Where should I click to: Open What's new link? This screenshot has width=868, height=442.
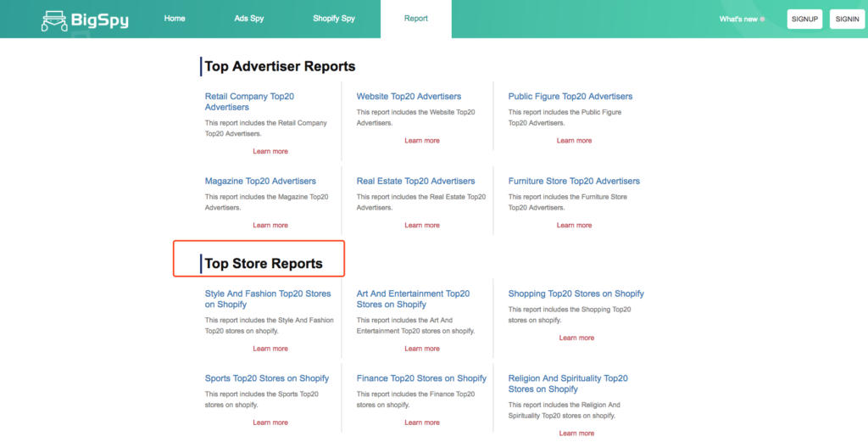pyautogui.click(x=738, y=19)
